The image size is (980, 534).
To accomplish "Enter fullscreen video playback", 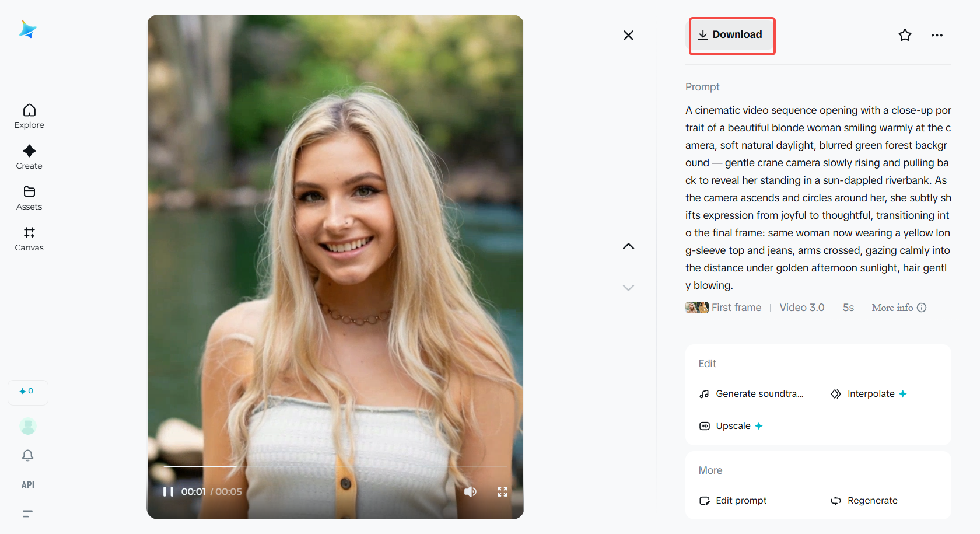I will click(x=502, y=491).
